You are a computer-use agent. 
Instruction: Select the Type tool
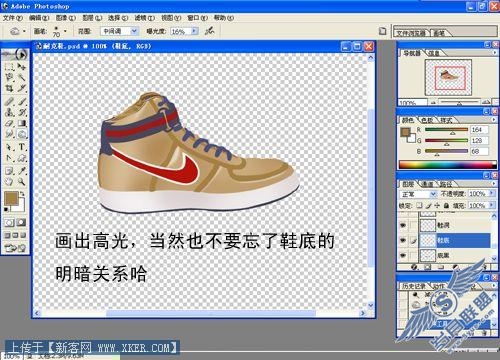(x=22, y=147)
